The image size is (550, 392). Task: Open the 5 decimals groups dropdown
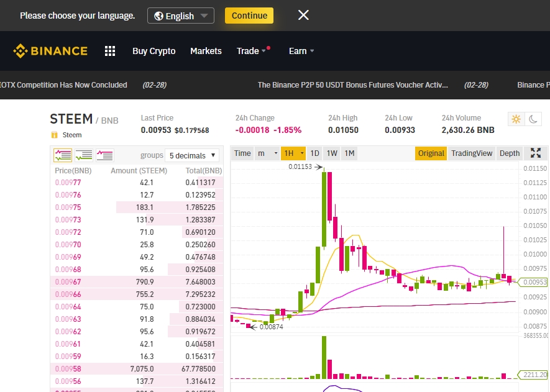[192, 155]
